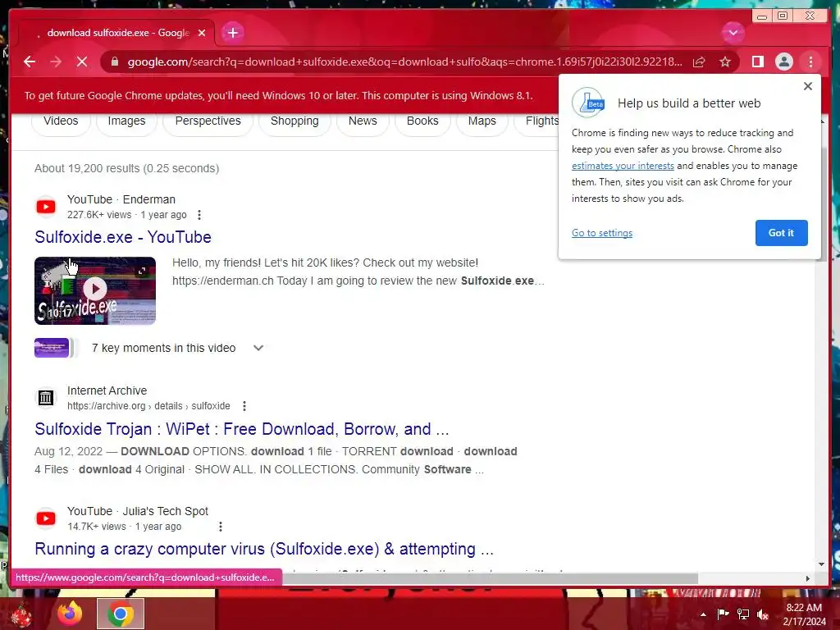Viewport: 840px width, 630px height.
Task: Open the Sulfoxide.exe - YouTube result
Action: (x=123, y=237)
